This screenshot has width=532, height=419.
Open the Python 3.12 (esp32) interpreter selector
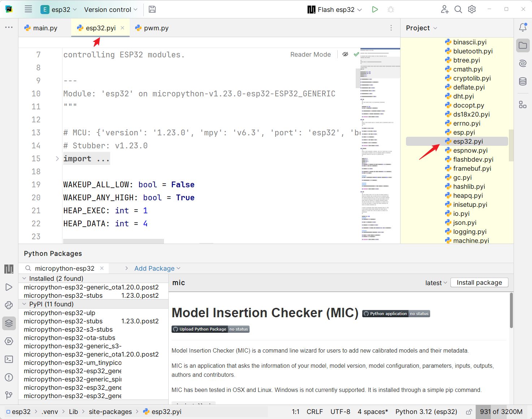coord(426,412)
